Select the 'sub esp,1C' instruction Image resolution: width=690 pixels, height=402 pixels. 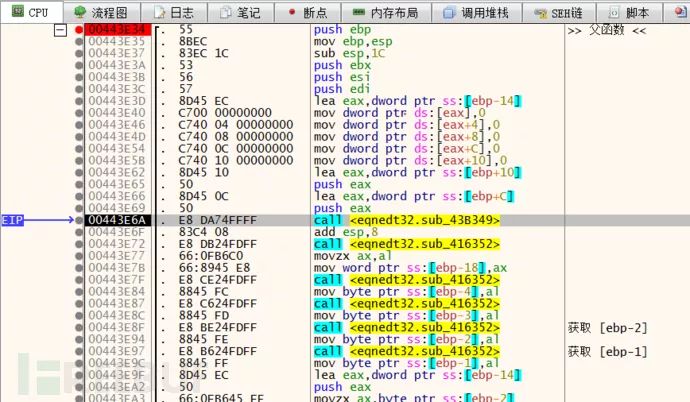[x=349, y=53]
